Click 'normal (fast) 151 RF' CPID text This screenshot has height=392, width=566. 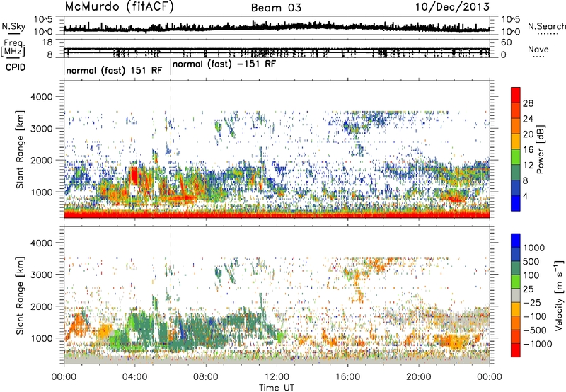[x=114, y=70]
